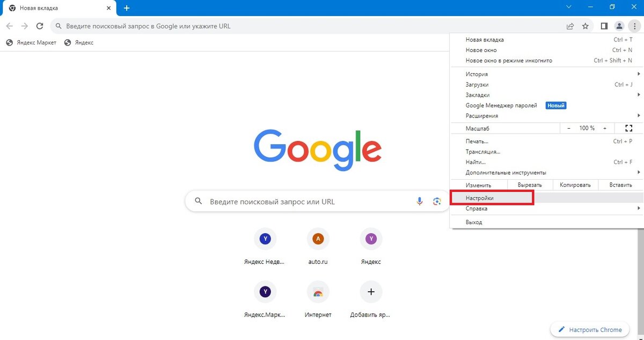Click Копировать in the edit row

click(575, 185)
